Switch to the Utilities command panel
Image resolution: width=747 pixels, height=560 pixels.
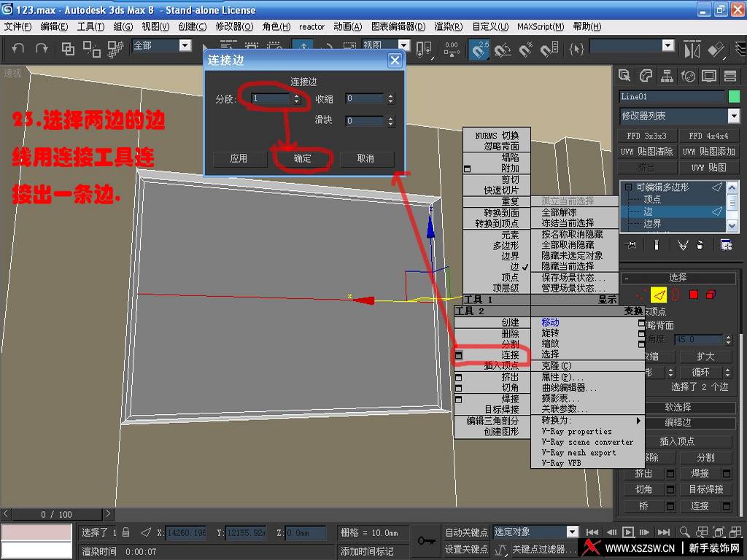click(x=730, y=75)
